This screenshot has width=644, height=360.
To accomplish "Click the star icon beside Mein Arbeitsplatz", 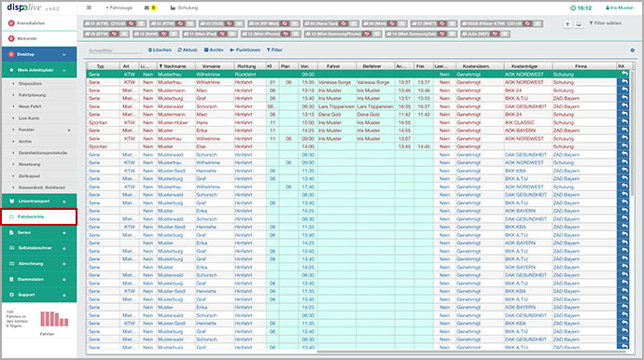I will click(11, 70).
